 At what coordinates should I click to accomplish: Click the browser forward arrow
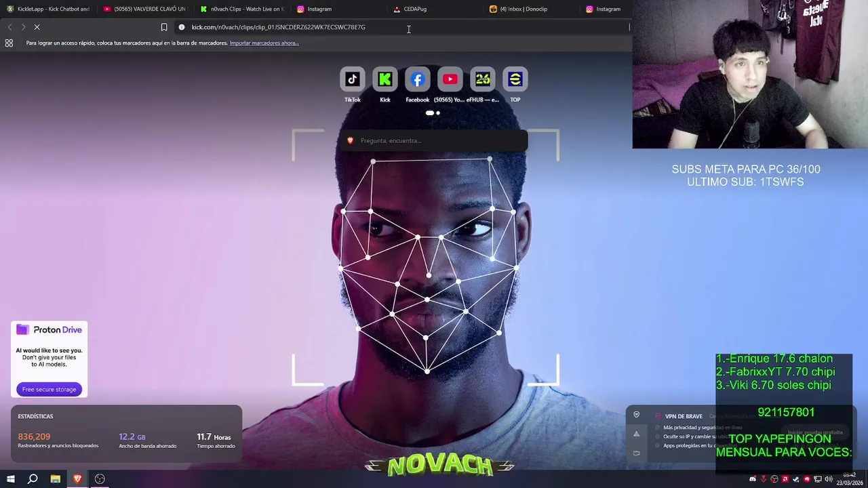click(x=23, y=27)
